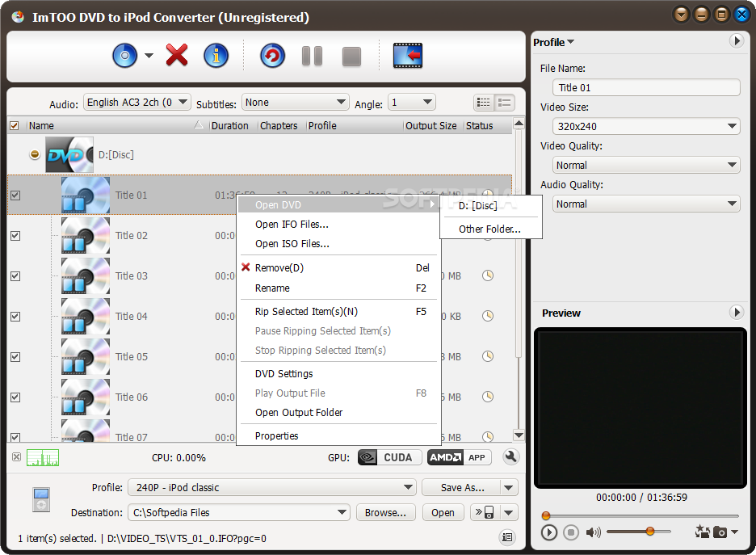Open the wrench settings icon
Screen dimensions: 756x555
click(x=510, y=456)
